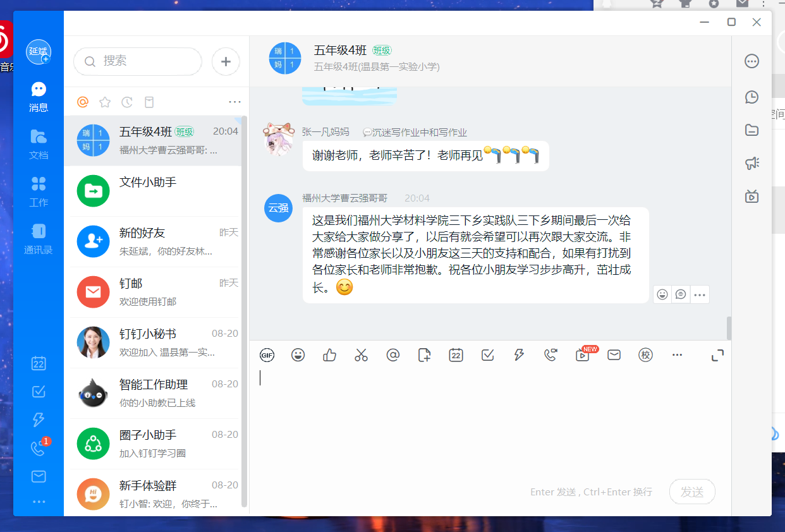
Task: Open the group announcement megaphone icon
Action: click(x=752, y=164)
